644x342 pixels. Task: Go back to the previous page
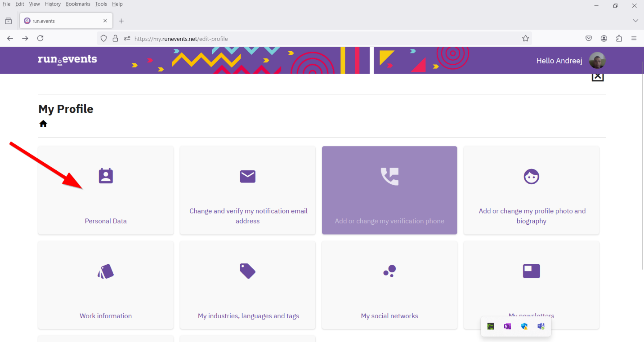tap(10, 39)
